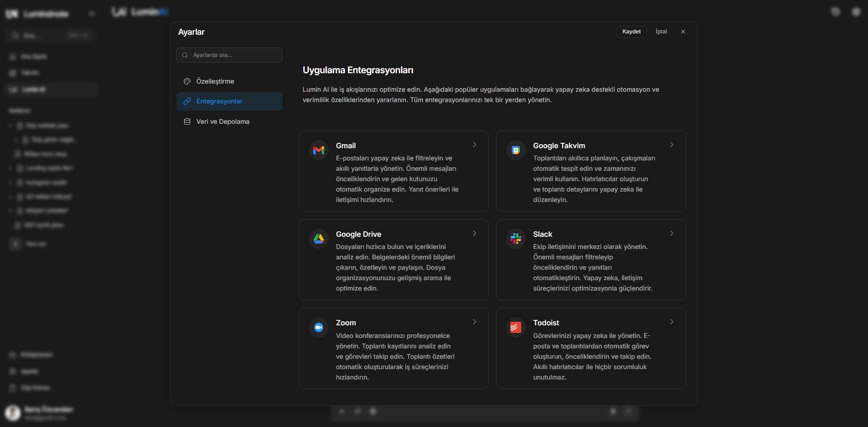The width and height of the screenshot is (868, 427).
Task: Expand the Zoom card chevron arrow
Action: coord(475,322)
